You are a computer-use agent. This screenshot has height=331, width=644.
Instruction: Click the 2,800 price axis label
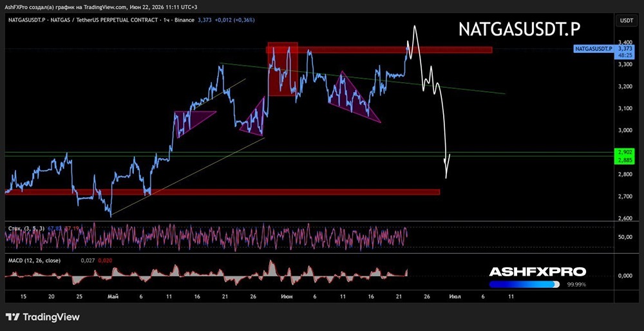coord(624,174)
